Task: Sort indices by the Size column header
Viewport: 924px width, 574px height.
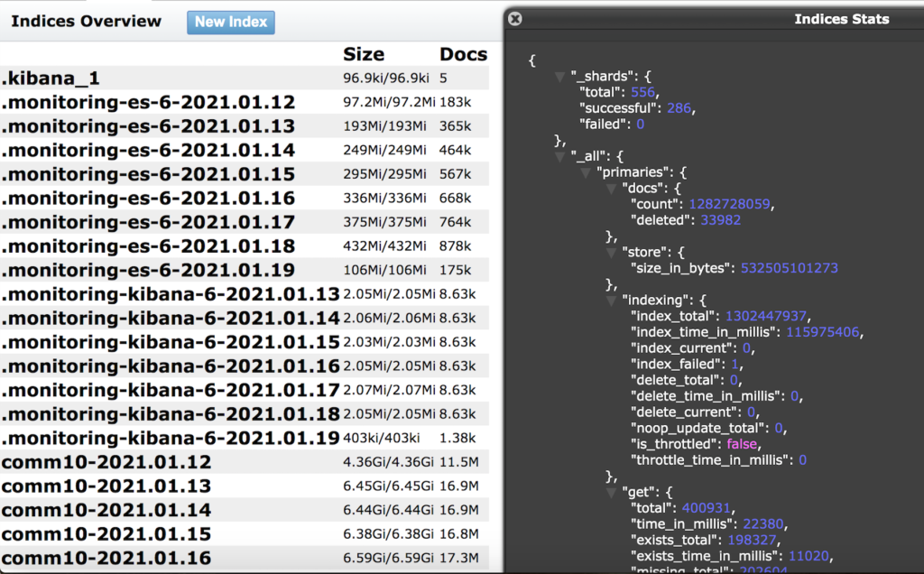Action: pos(364,54)
